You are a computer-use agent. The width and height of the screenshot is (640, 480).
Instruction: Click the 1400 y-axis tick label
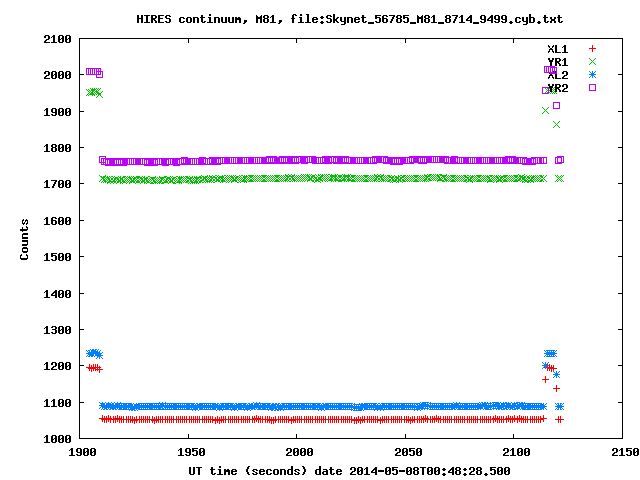(58, 294)
